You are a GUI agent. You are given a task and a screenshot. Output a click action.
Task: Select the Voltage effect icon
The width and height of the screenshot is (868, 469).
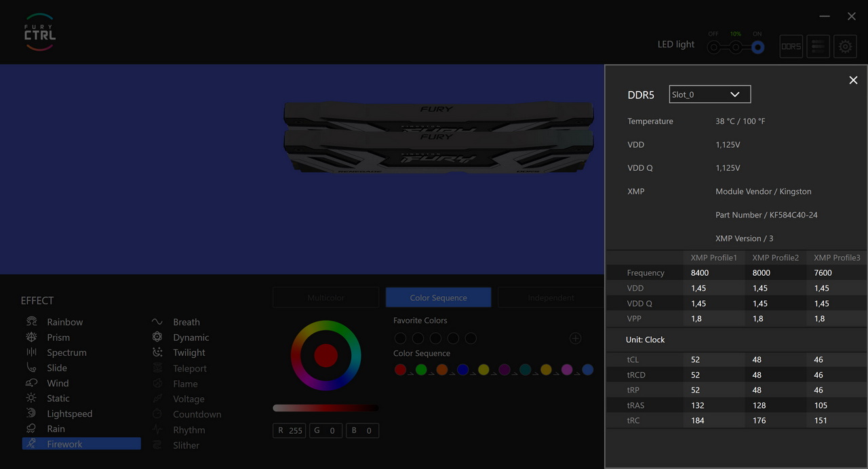[157, 399]
